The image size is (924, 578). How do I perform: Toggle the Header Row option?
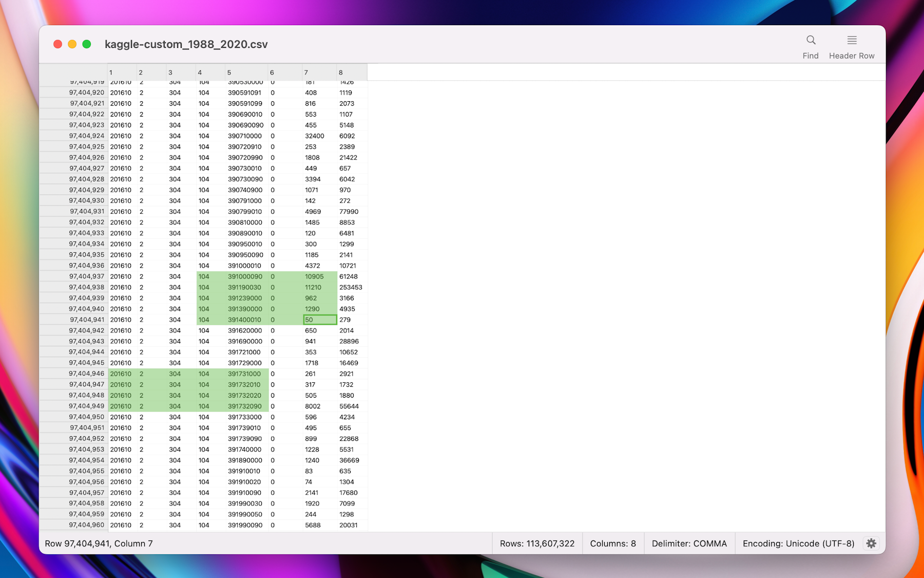tap(851, 47)
